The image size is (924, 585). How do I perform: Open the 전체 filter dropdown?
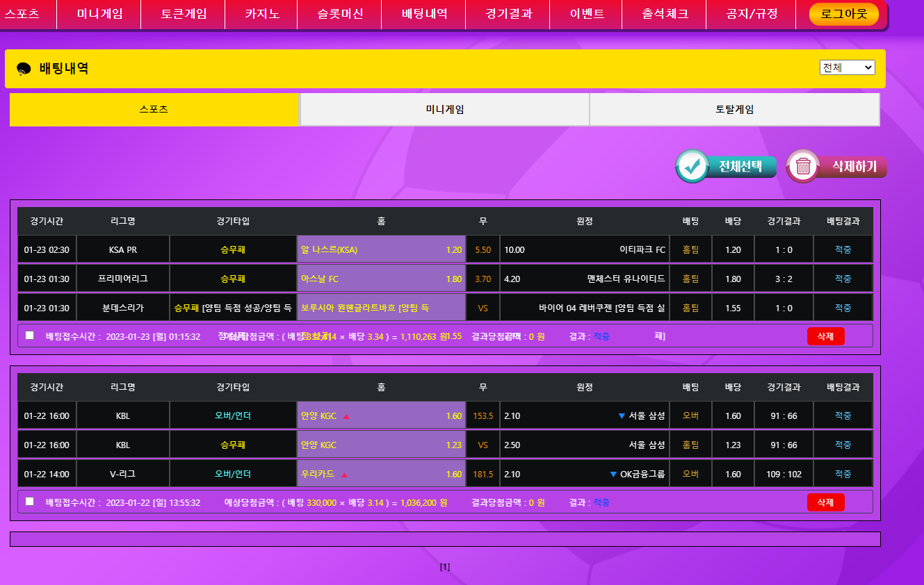(x=847, y=67)
